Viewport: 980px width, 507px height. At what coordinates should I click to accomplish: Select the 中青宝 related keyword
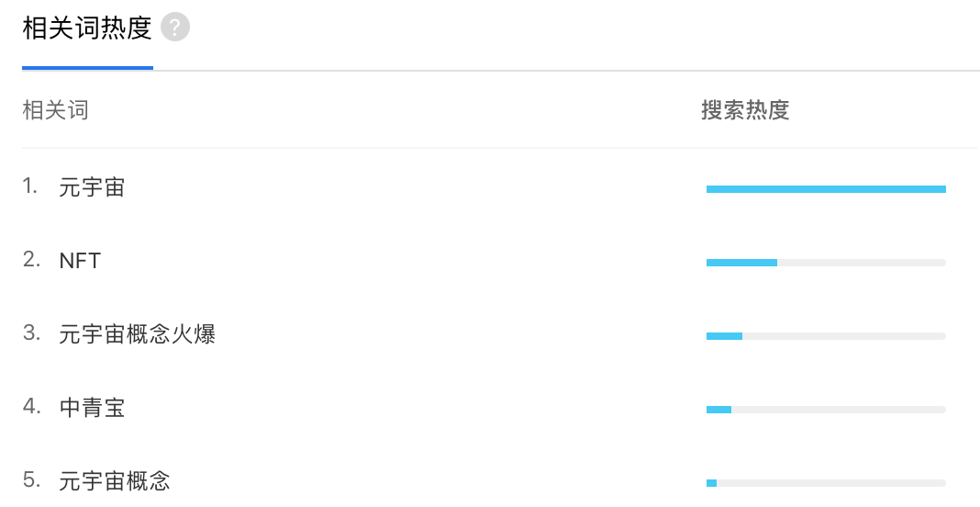tap(92, 408)
